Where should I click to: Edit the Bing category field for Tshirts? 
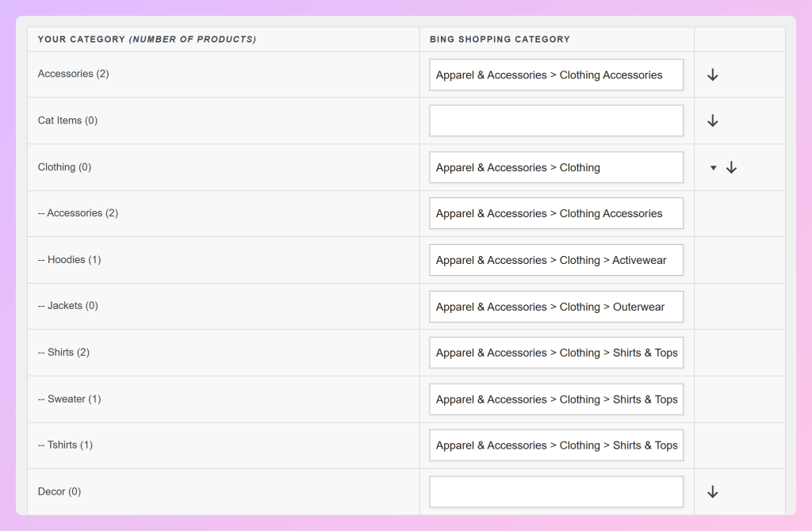coord(556,445)
